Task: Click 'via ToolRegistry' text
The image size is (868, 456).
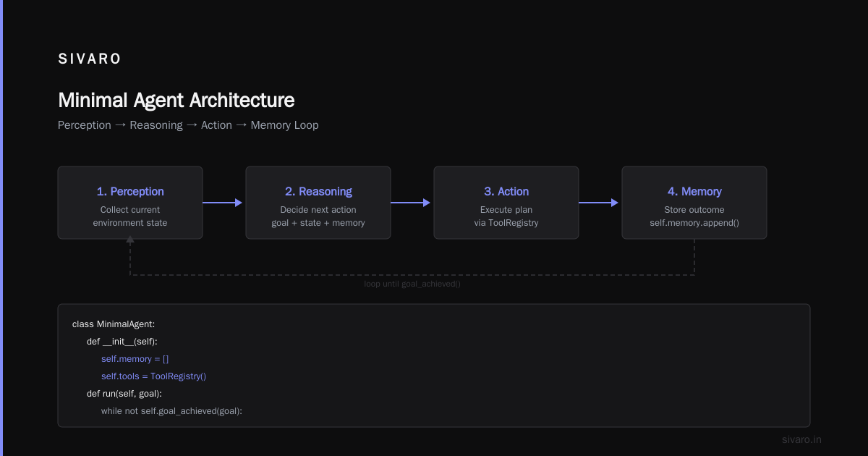Action: coord(506,223)
